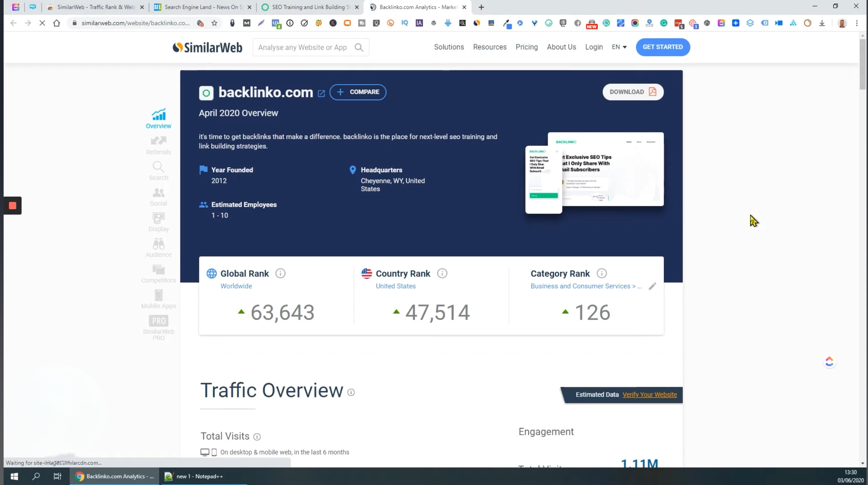
Task: Open the Chrome three-dot menu
Action: (857, 23)
